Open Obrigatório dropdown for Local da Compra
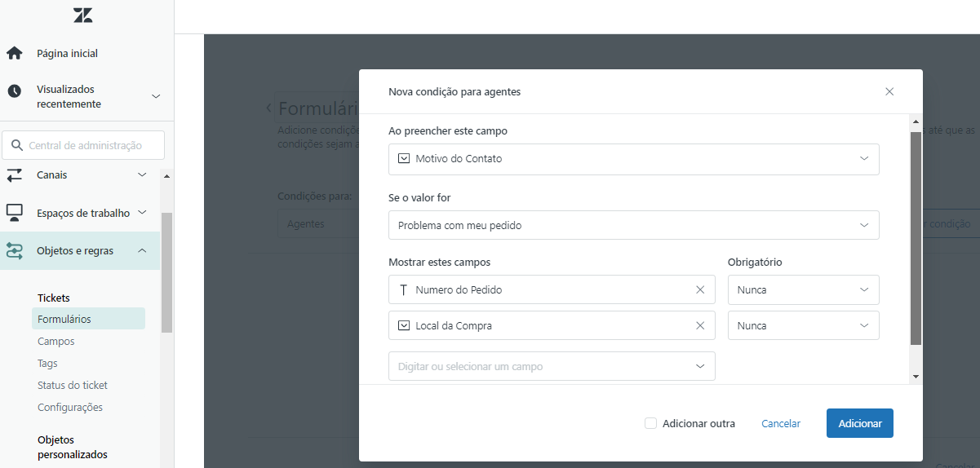This screenshot has width=980, height=468. 803,325
